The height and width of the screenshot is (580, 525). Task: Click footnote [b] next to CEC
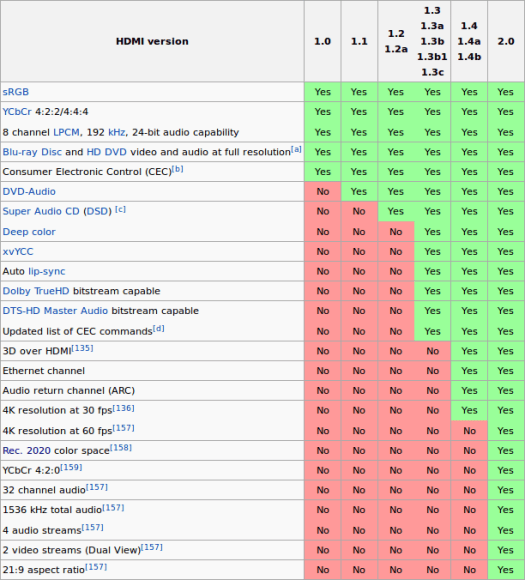(x=178, y=169)
